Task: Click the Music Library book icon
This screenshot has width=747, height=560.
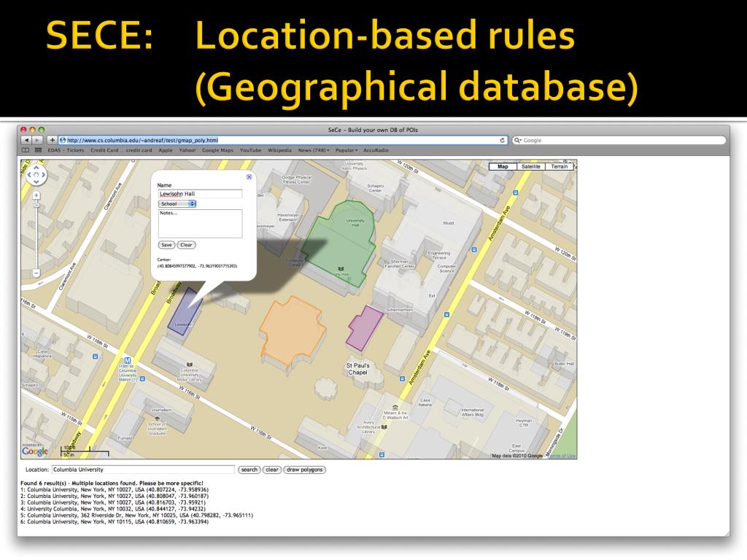Action: click(190, 365)
